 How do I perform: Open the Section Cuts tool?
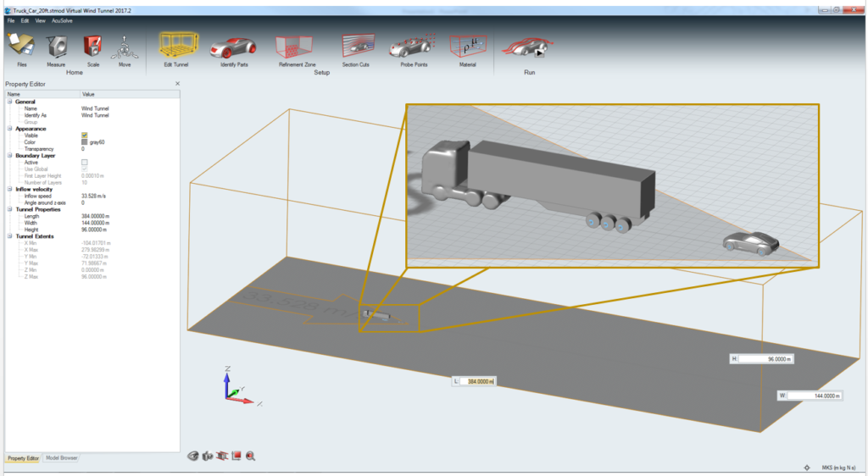[356, 47]
